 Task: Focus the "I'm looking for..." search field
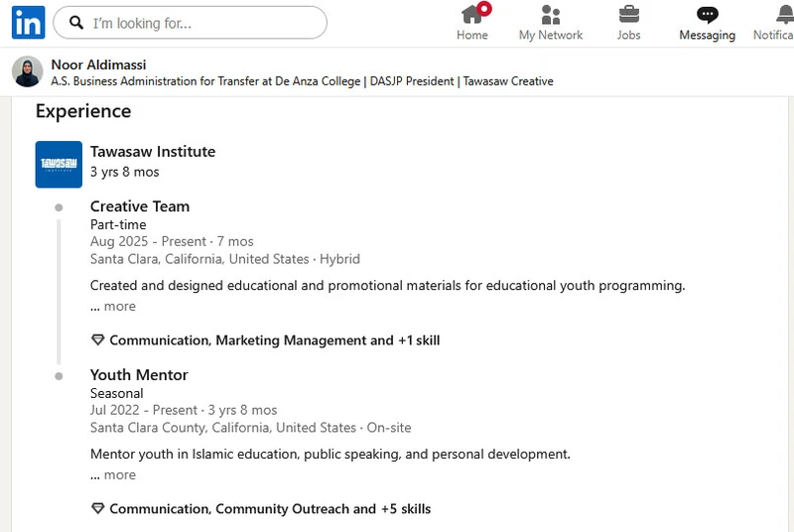[190, 22]
